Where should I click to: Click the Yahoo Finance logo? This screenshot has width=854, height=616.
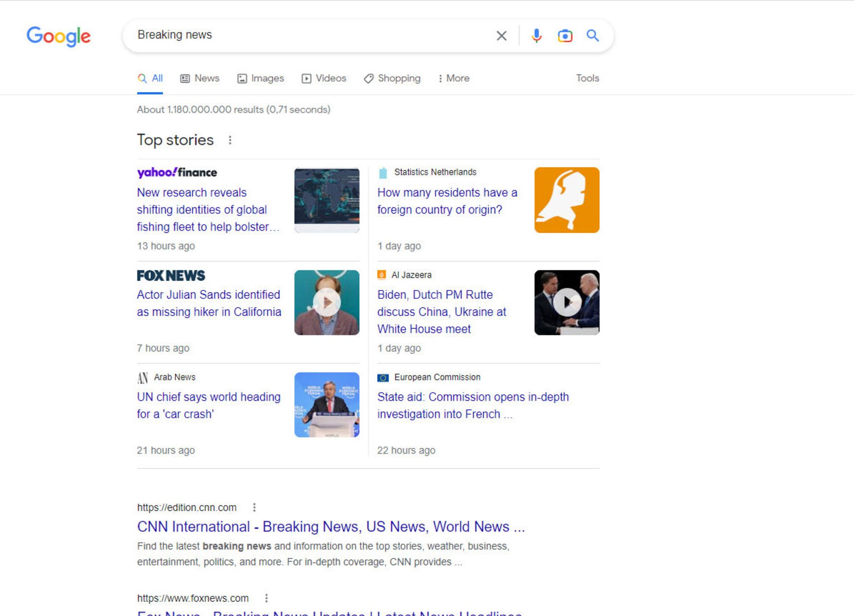177,172
